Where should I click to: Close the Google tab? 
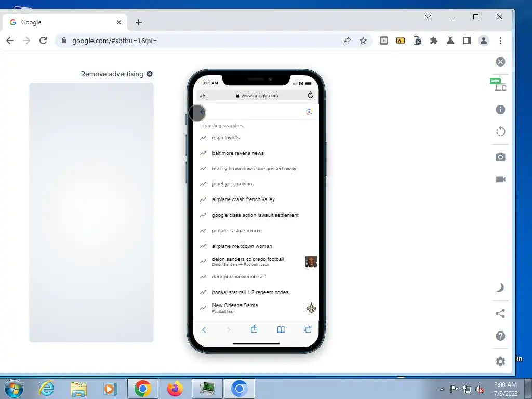(119, 22)
